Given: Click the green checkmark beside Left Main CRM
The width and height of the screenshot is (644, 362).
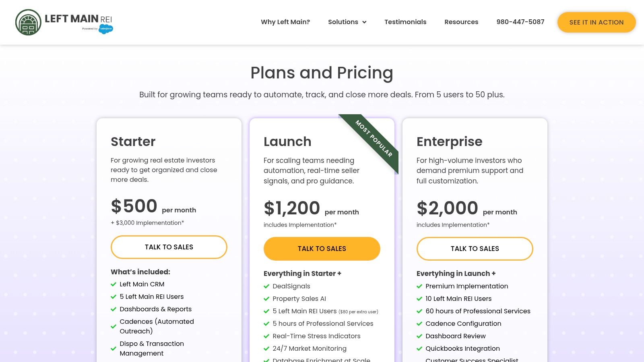Looking at the screenshot, I should point(114,284).
